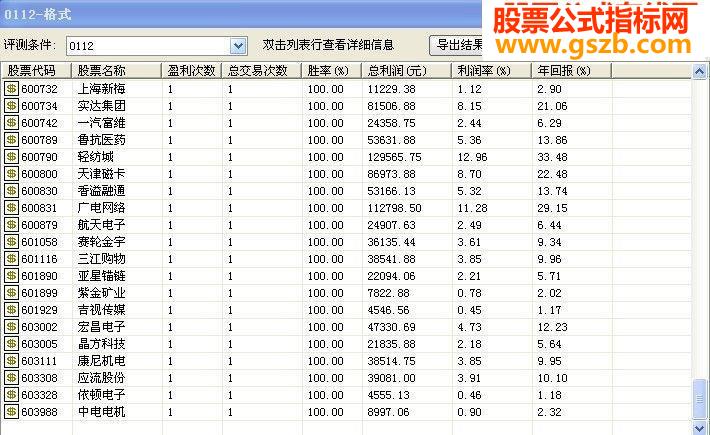Click the stock icon beside 600789
This screenshot has width=710, height=435.
(11, 140)
